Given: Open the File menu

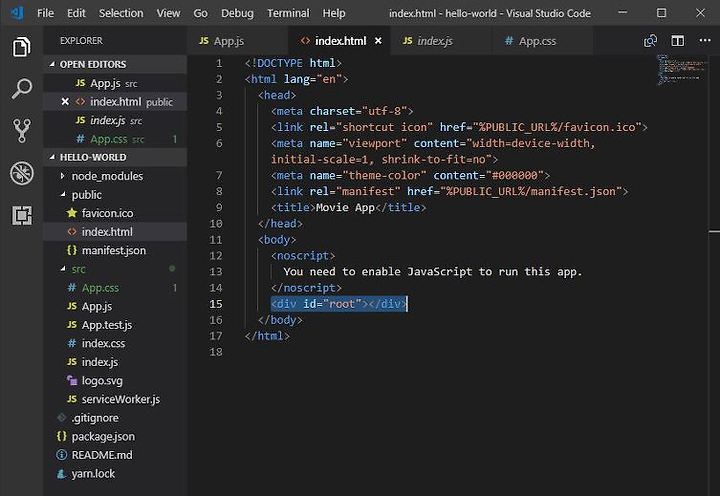Looking at the screenshot, I should (45, 13).
